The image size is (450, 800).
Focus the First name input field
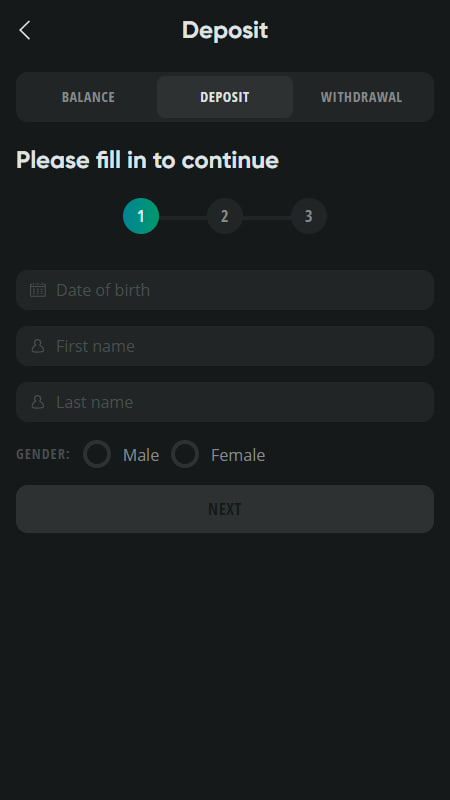tap(225, 346)
